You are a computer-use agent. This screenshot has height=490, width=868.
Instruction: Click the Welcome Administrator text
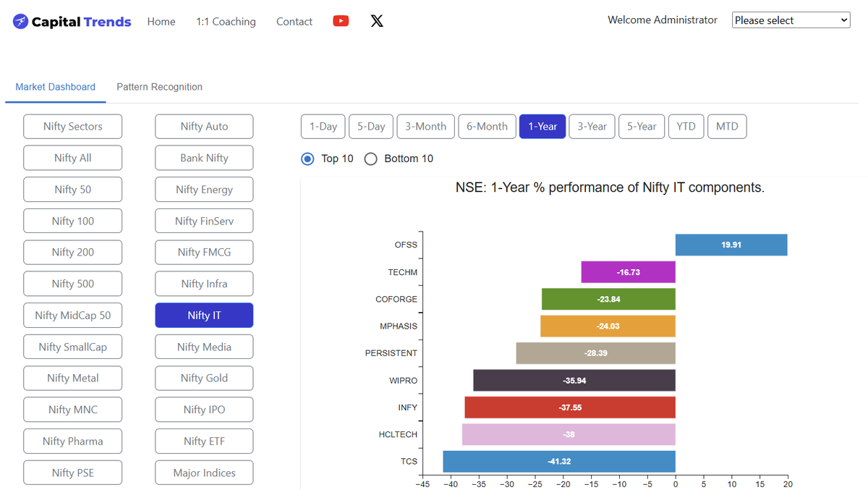click(x=663, y=20)
